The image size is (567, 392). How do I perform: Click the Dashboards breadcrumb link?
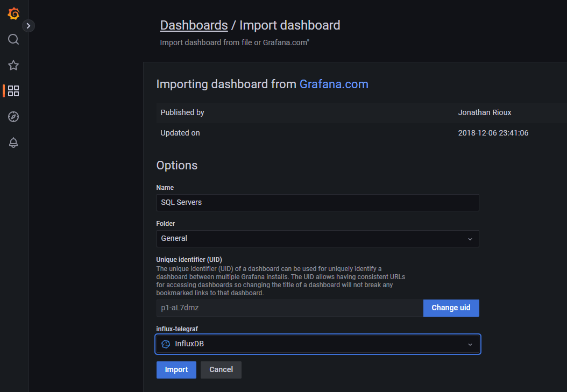click(194, 25)
